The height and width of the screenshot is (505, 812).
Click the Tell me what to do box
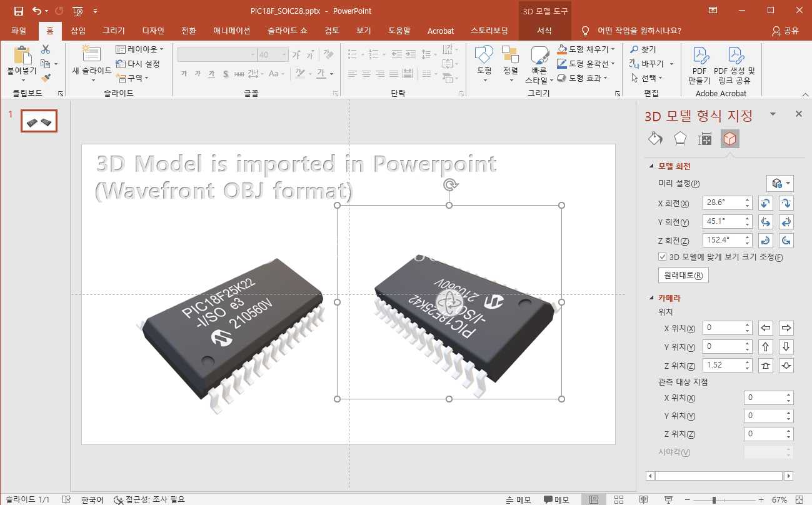pyautogui.click(x=632, y=31)
